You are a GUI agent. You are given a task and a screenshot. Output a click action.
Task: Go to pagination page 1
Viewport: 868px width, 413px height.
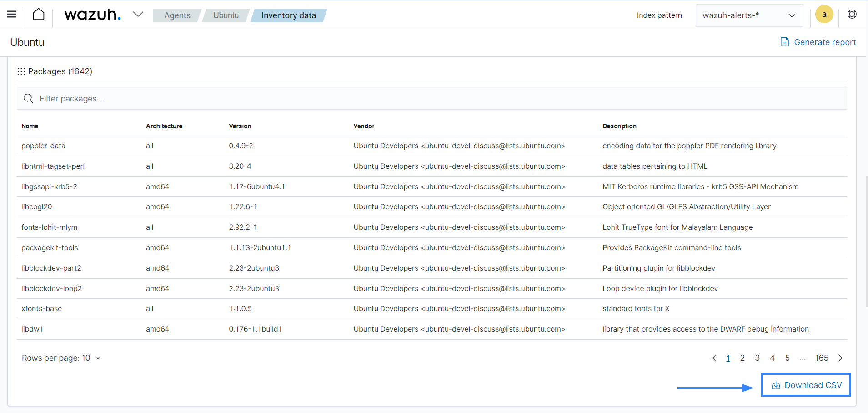[x=728, y=358]
